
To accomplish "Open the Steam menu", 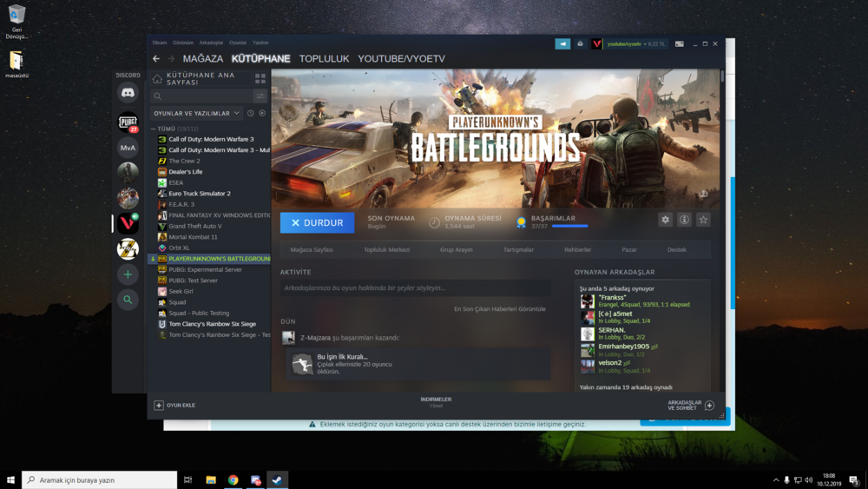I will point(160,43).
